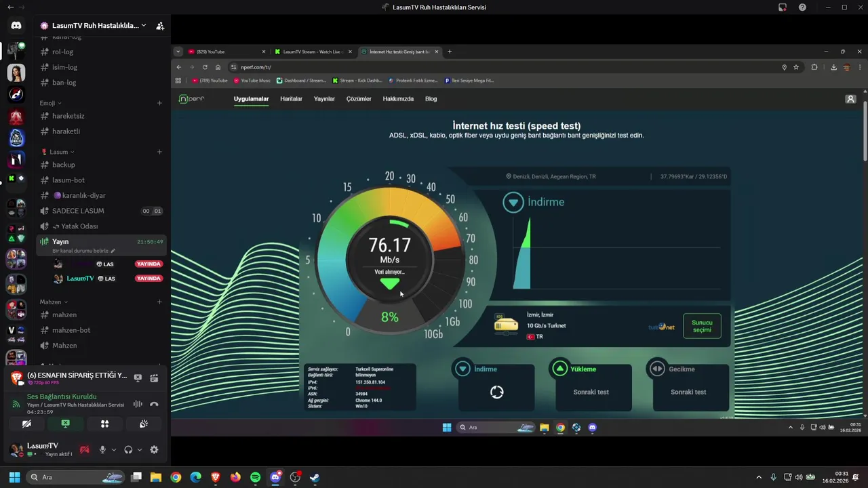Open Discord user settings gear
868x488 pixels.
coord(154,449)
